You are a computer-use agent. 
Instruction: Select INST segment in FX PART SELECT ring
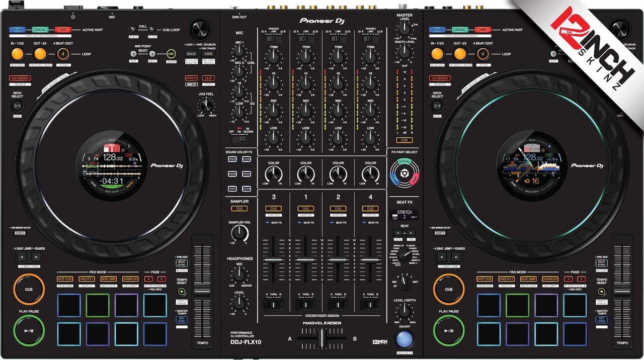point(414,178)
